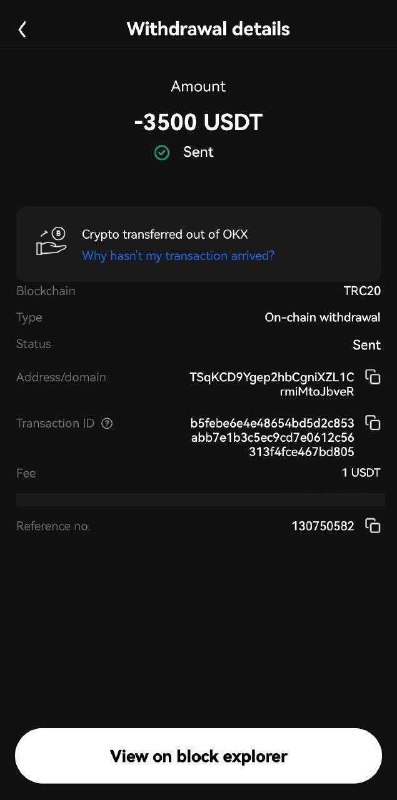
Task: Copy the Transaction ID hash
Action: pyautogui.click(x=373, y=423)
